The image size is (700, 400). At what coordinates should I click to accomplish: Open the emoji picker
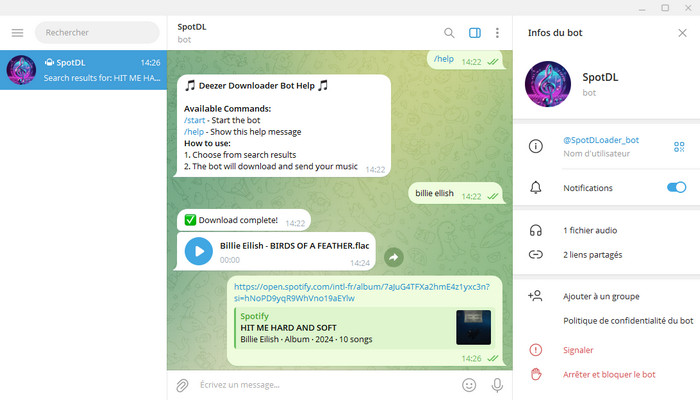click(x=468, y=384)
